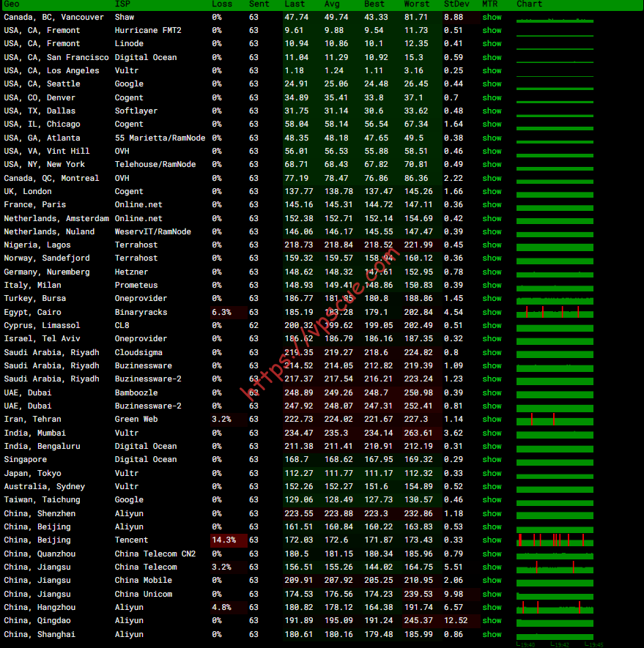This screenshot has height=648, width=644.
Task: Show MTR for Tencent Beijing
Action: pyautogui.click(x=492, y=540)
